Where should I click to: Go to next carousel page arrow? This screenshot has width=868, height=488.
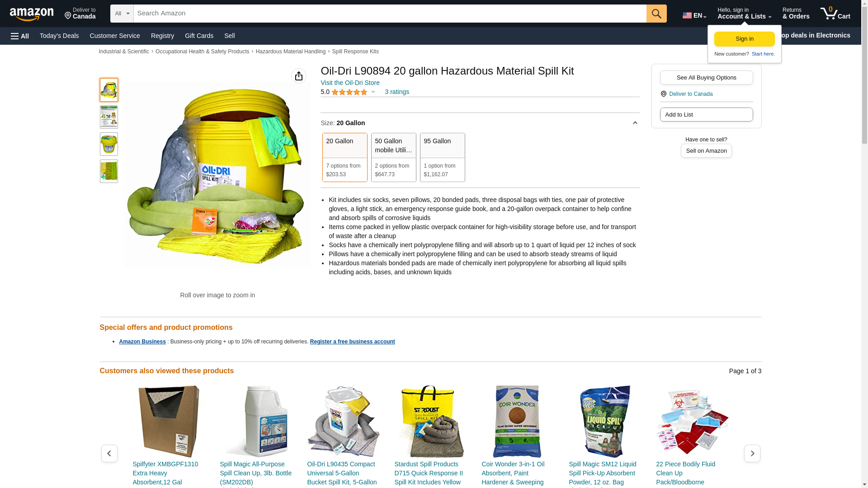[x=752, y=453]
